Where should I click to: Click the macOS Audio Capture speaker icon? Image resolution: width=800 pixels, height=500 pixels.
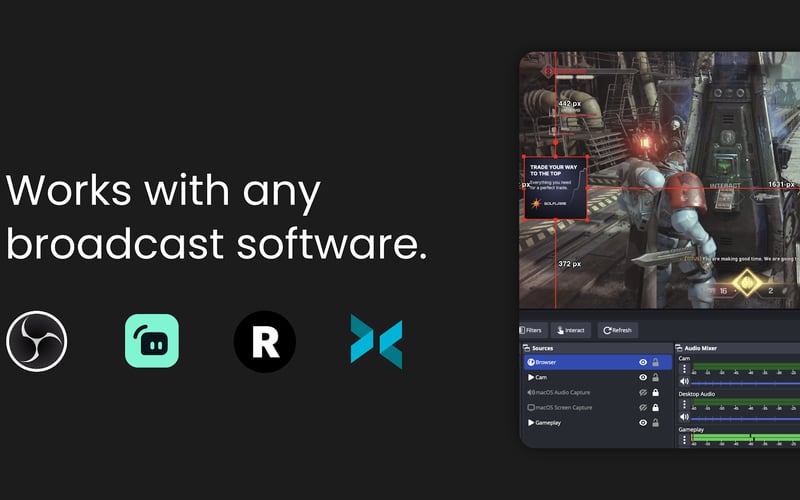pos(531,392)
